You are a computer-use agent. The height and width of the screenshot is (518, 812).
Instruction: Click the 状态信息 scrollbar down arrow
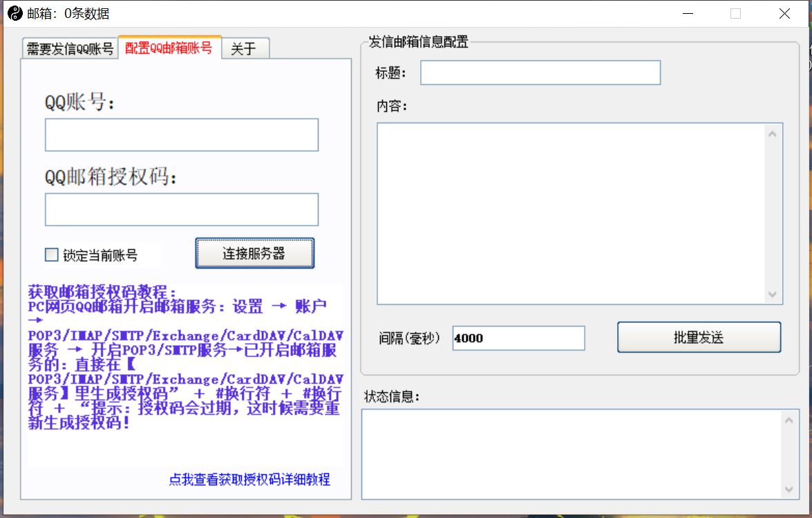tap(789, 490)
